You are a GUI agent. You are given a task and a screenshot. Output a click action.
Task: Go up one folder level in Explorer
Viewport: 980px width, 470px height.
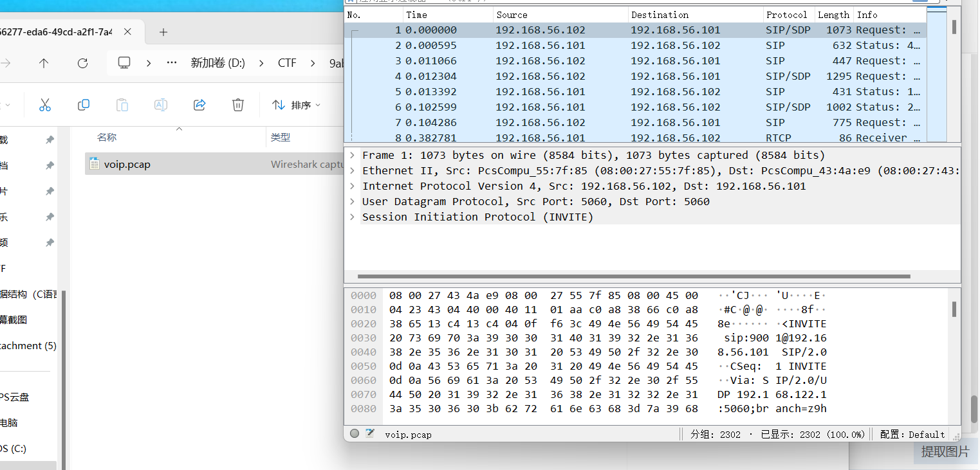[x=44, y=63]
